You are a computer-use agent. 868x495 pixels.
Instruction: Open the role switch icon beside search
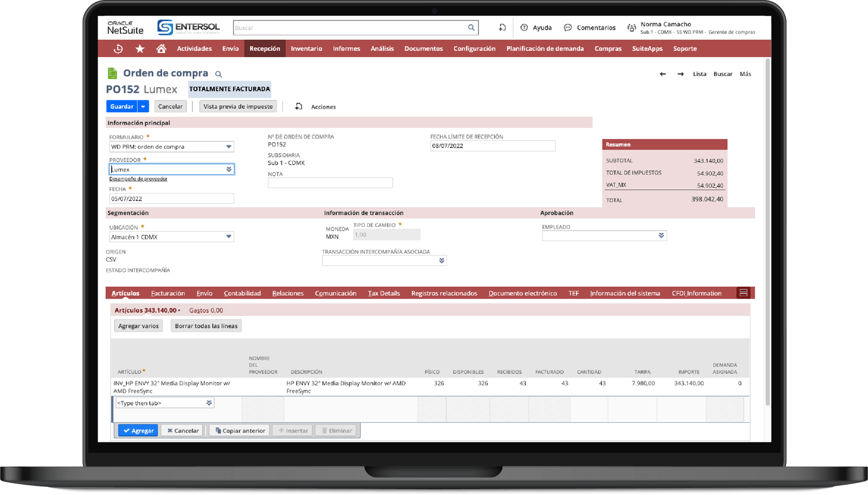click(x=502, y=28)
